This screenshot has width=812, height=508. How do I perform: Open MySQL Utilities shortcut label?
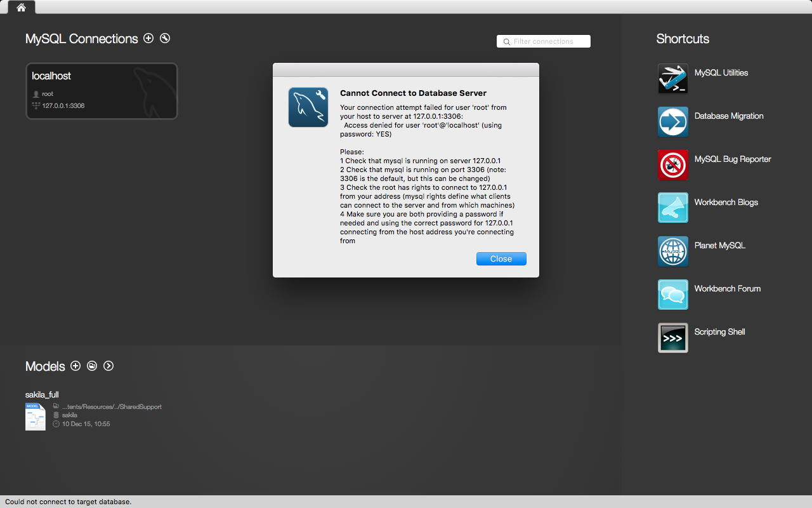coord(721,73)
